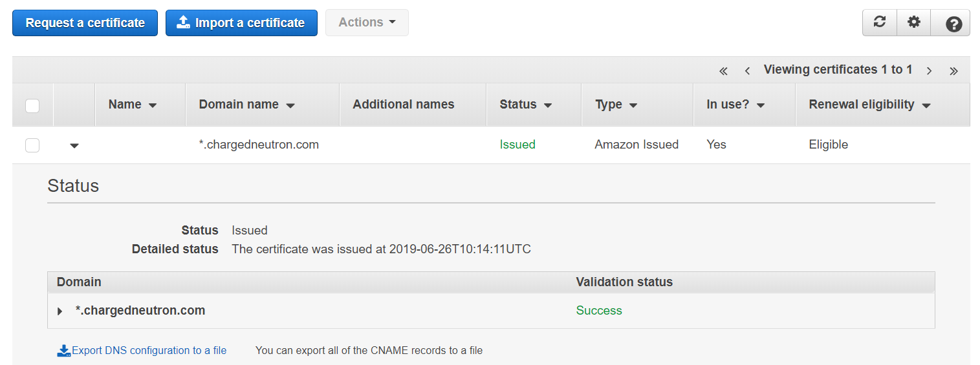Click Request a certificate button

pos(85,23)
